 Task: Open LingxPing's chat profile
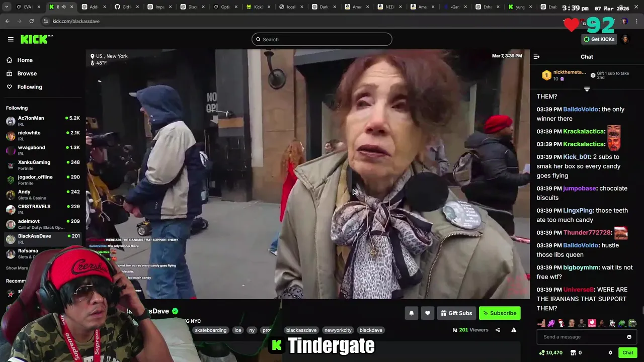(x=578, y=210)
